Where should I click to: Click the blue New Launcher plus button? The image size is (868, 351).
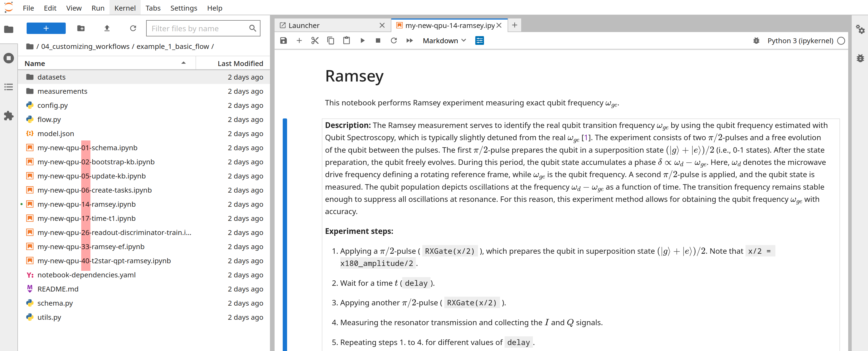click(x=46, y=28)
